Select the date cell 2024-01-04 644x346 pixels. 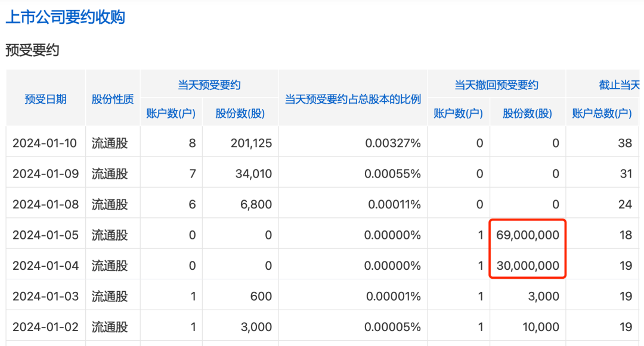(x=45, y=266)
